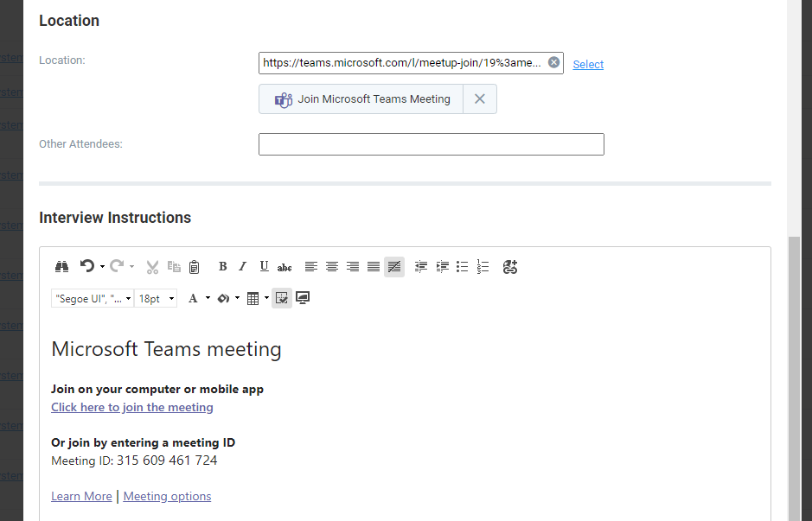Click the Microsoft Teams meeting heading text
The image size is (812, 521).
(166, 349)
